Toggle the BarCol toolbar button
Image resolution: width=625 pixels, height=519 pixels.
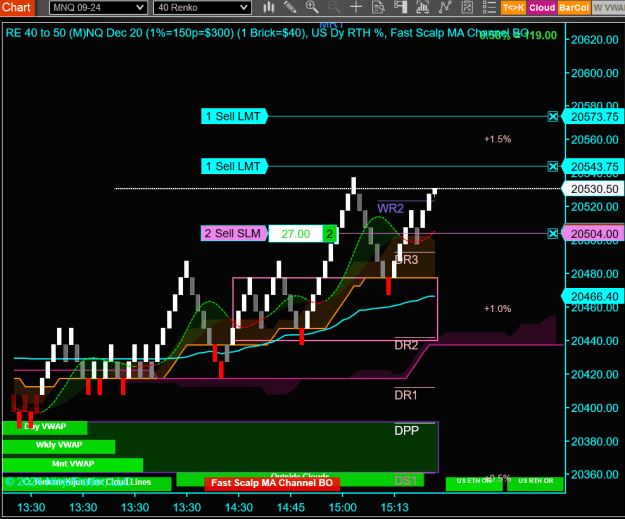[574, 8]
